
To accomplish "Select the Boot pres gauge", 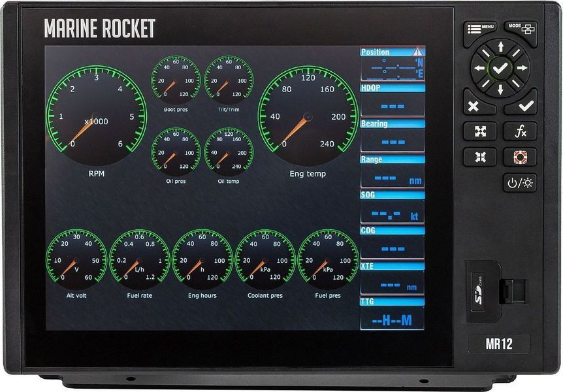I will coord(176,80).
